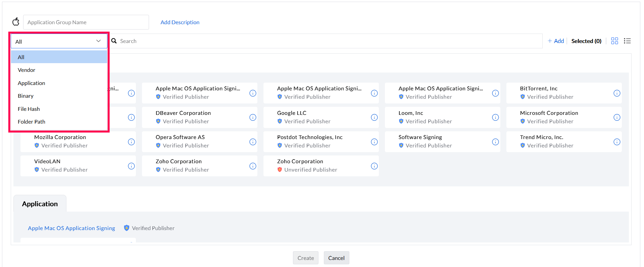The image size is (644, 267).
Task: Click info icon for Microsoft Corporation
Action: 616,117
